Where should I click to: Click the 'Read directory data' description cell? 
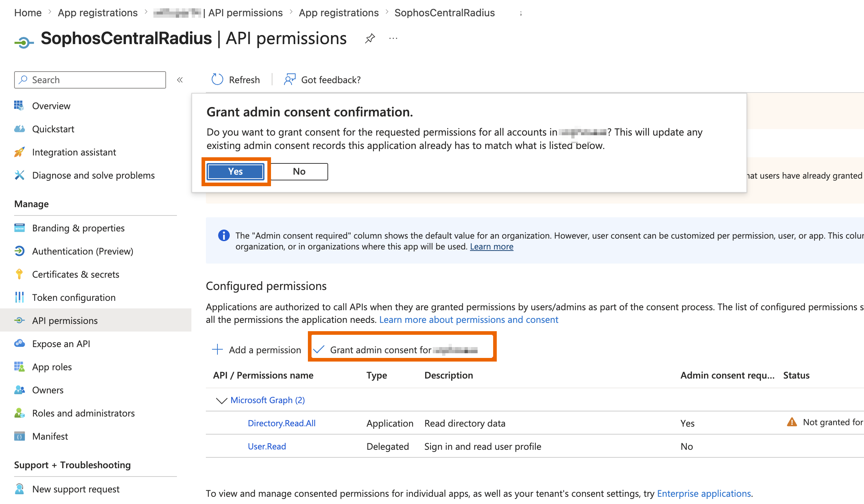(x=465, y=423)
